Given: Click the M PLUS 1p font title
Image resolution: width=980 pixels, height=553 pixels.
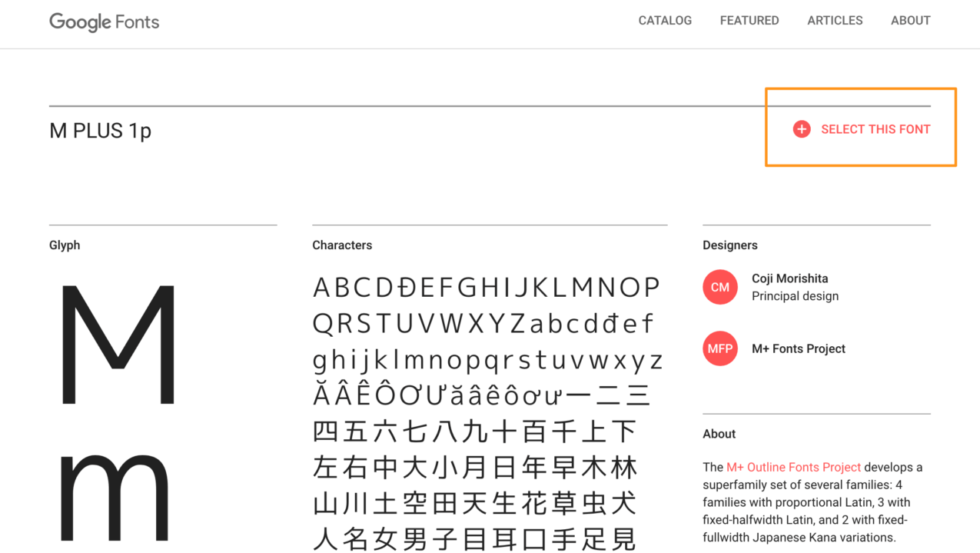Looking at the screenshot, I should (100, 131).
